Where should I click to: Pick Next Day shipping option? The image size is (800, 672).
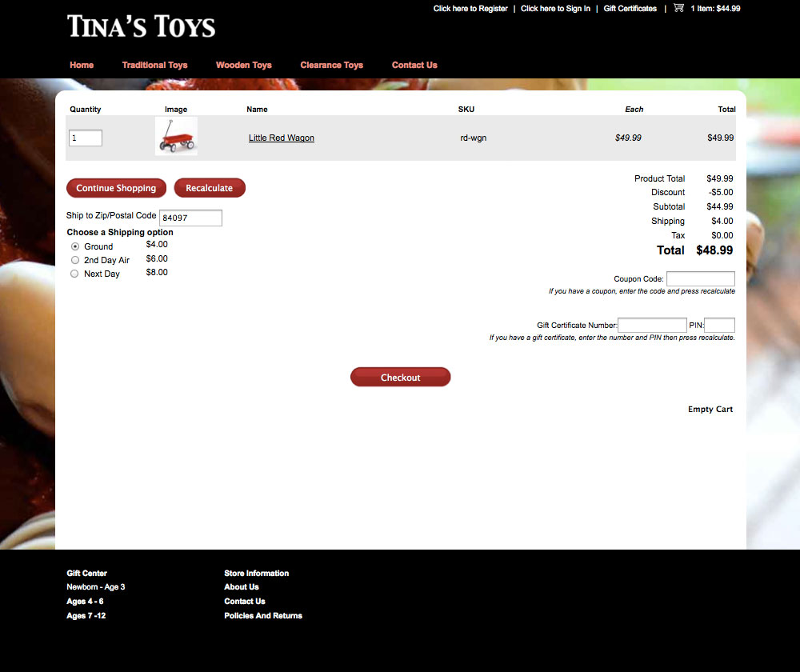[x=75, y=274]
